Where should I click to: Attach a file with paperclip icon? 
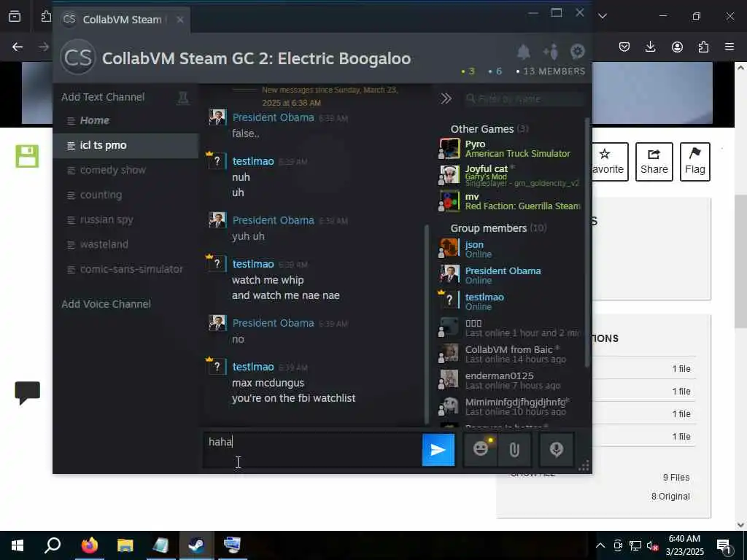(514, 449)
